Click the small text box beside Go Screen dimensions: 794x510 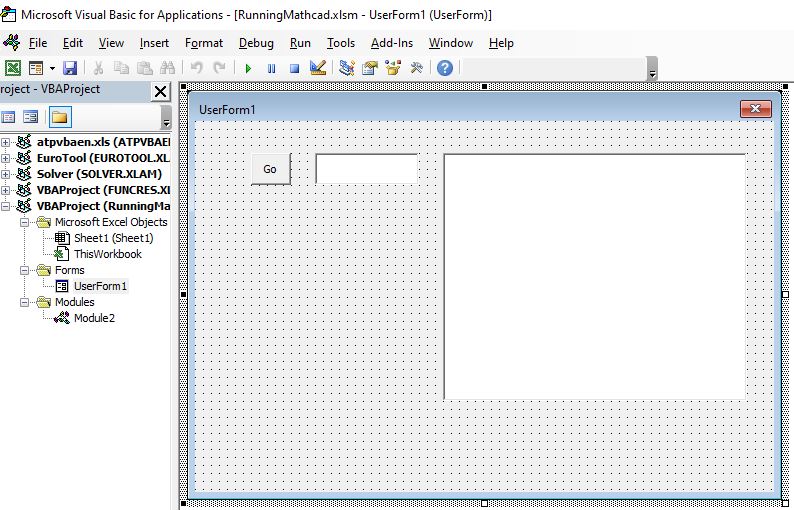[x=366, y=169]
